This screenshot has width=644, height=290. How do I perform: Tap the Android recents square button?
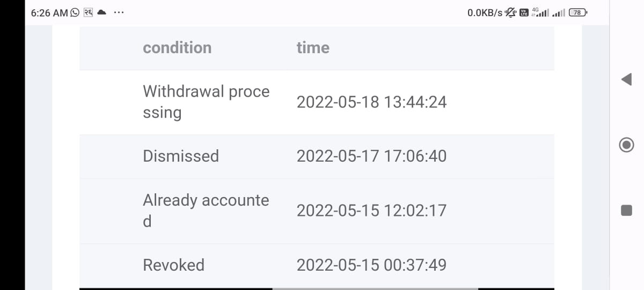[626, 210]
